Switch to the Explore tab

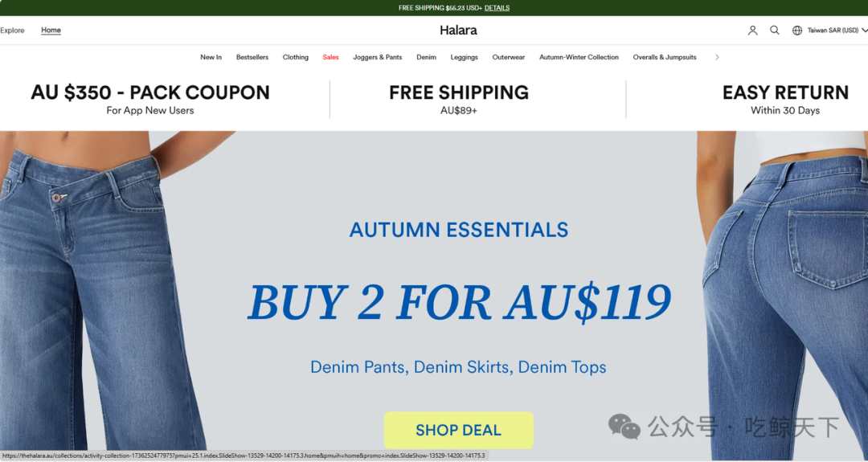12,31
